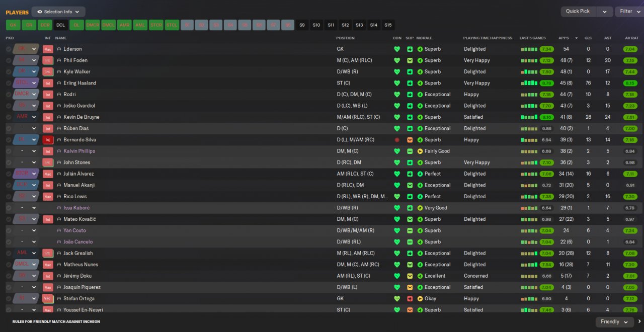Click morale icon for Issa Kaboré
This screenshot has height=332, width=644.
(x=420, y=208)
